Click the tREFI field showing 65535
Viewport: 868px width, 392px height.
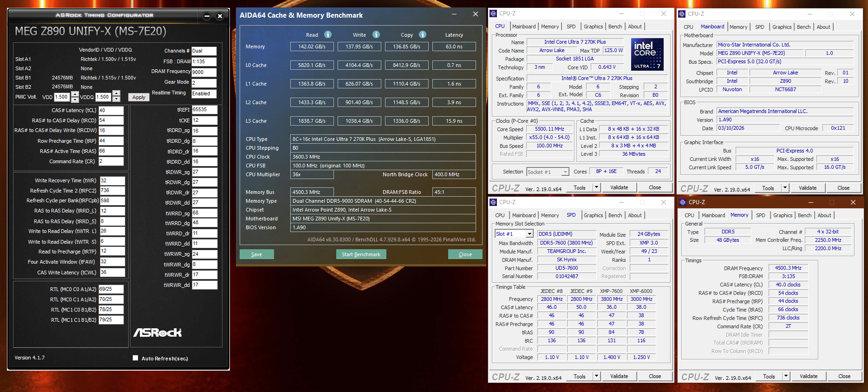204,110
